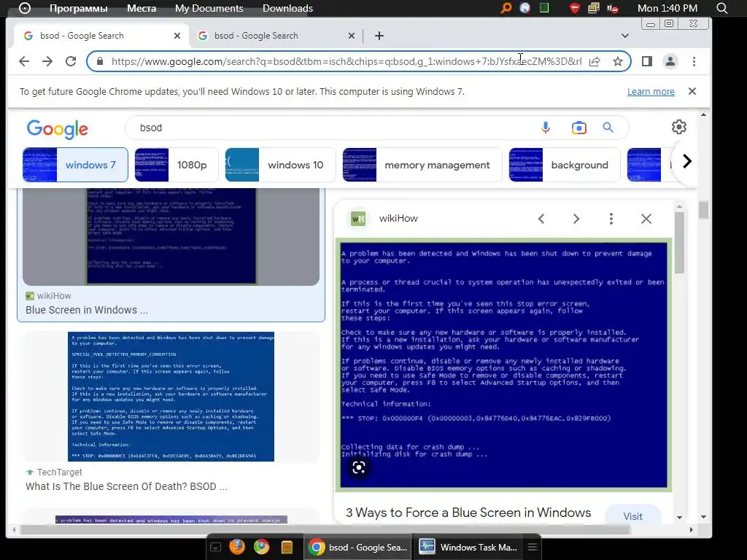Open the My Documents menu item
Image resolution: width=747 pixels, height=560 pixels.
pyautogui.click(x=209, y=8)
